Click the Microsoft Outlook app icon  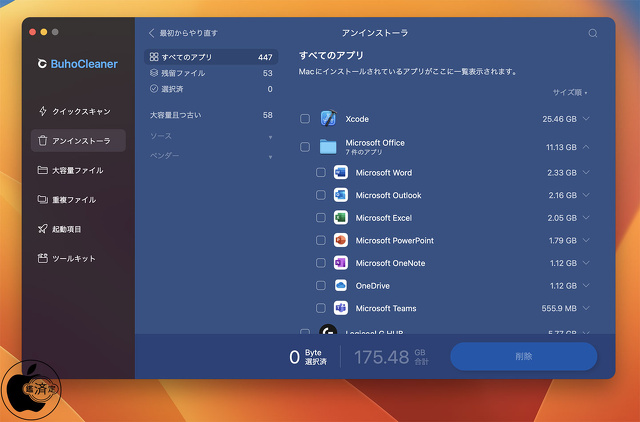[340, 195]
